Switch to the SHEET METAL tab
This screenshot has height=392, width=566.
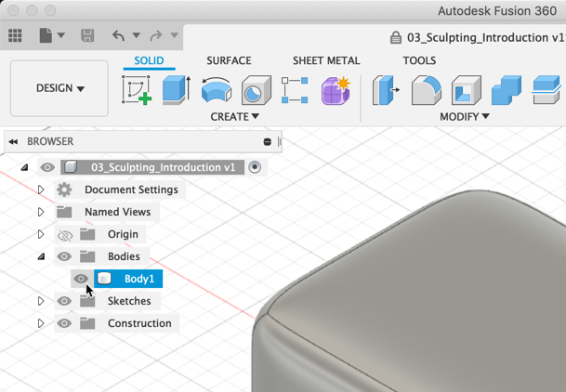coord(326,60)
